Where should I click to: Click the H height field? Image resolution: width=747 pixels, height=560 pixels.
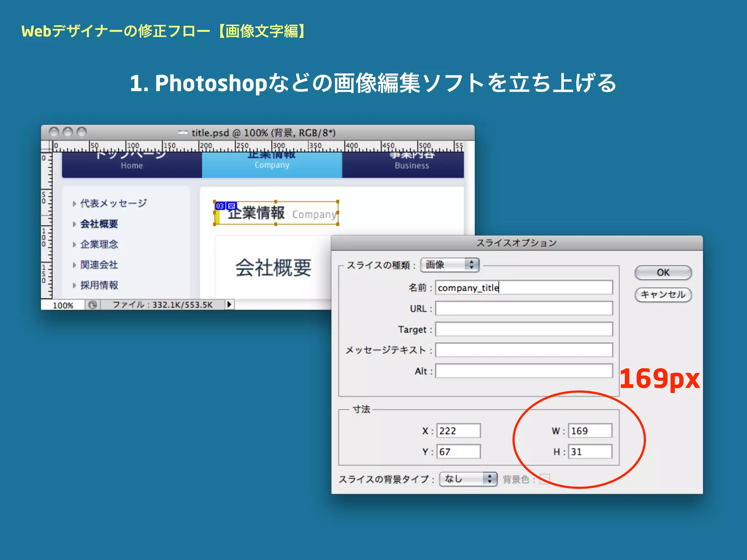[x=590, y=451]
